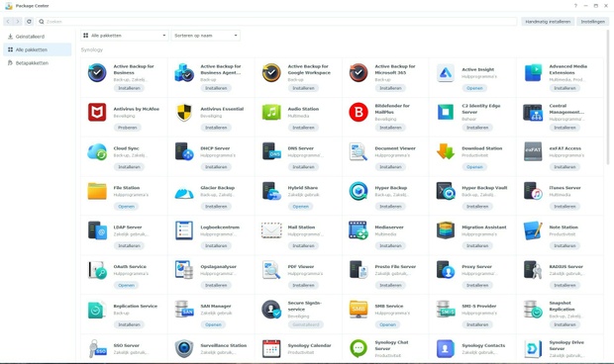Click the Hyper Backup icon

point(358,191)
